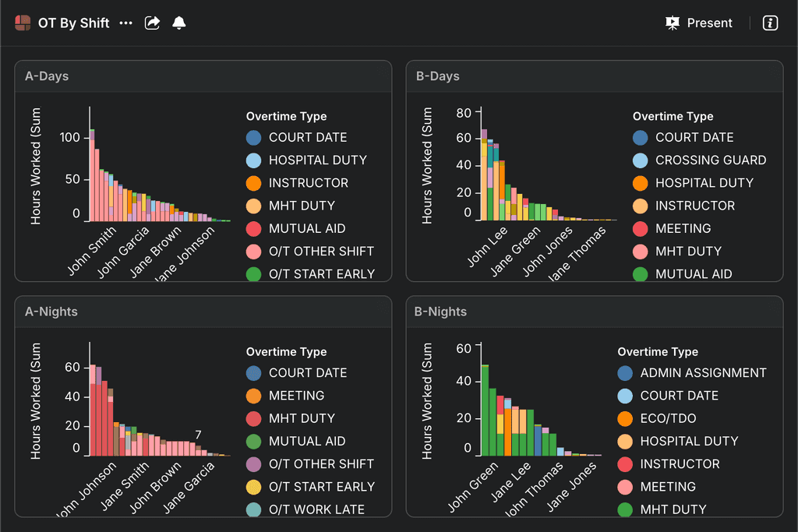The height and width of the screenshot is (532, 798).
Task: Open the three-dot more options menu
Action: tap(125, 23)
